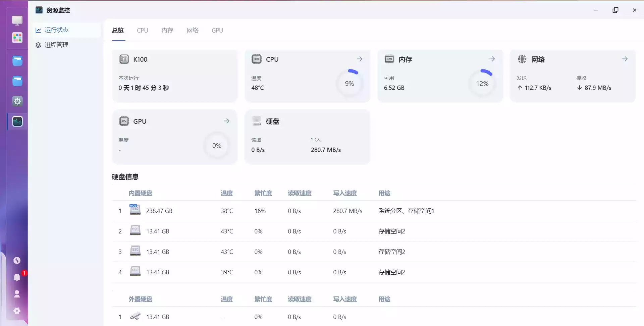Switch to the 内存 tab

pos(167,30)
